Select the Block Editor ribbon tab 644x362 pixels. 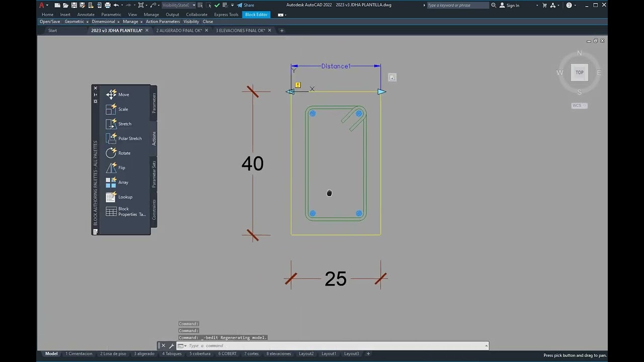coord(257,15)
